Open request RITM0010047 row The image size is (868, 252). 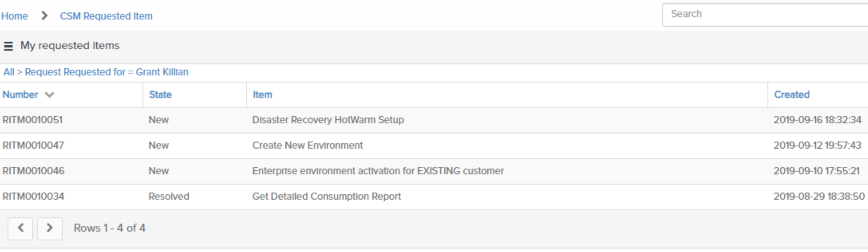point(33,146)
